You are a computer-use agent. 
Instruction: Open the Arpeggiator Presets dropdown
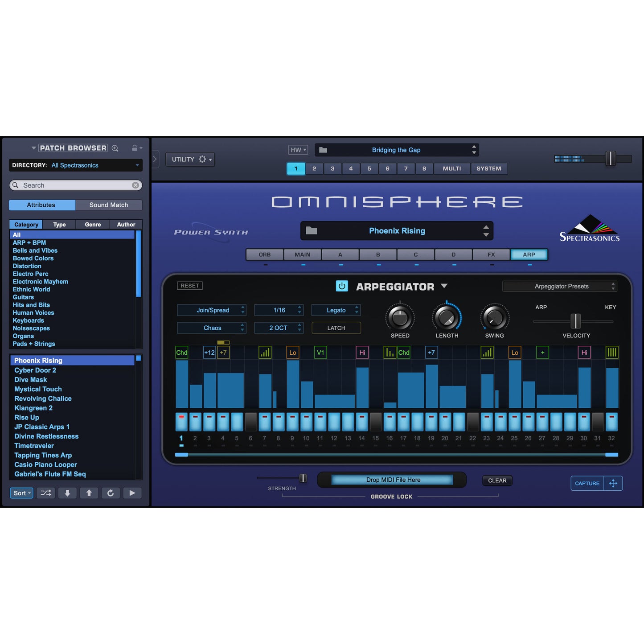(559, 286)
